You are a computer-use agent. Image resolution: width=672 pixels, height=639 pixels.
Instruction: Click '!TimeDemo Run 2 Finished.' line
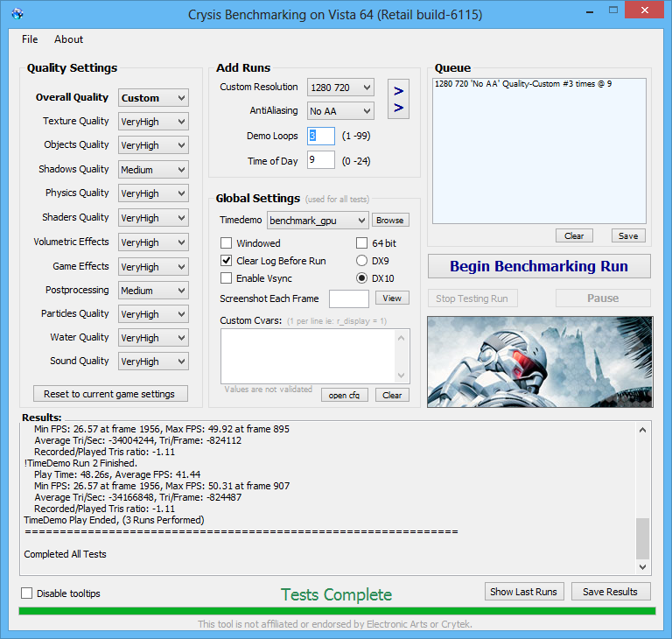point(80,463)
